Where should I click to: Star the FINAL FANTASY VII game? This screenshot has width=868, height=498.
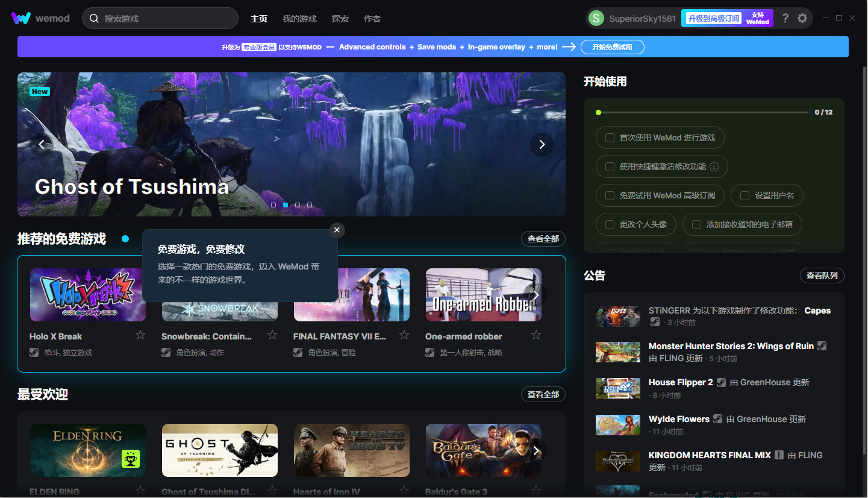[404, 335]
